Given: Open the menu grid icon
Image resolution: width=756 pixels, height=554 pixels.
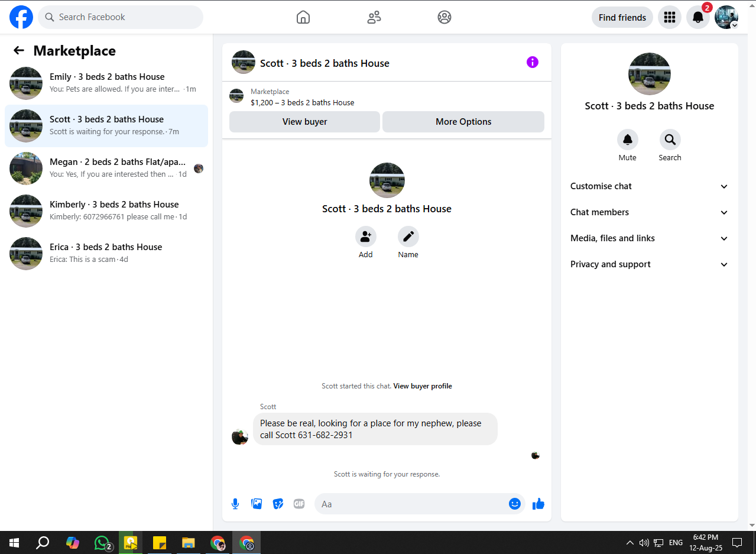Looking at the screenshot, I should point(670,17).
